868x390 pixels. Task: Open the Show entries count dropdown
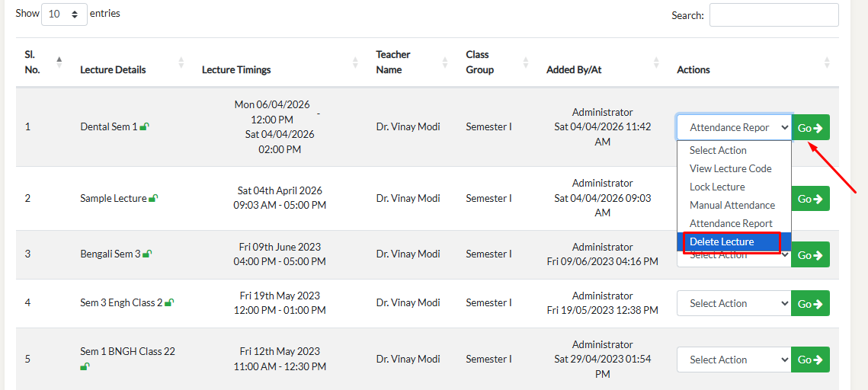(64, 14)
